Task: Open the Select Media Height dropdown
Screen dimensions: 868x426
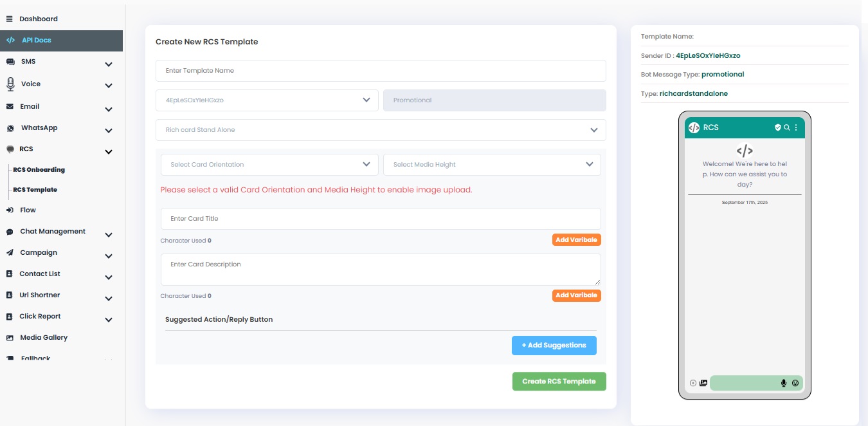Action: pos(492,164)
